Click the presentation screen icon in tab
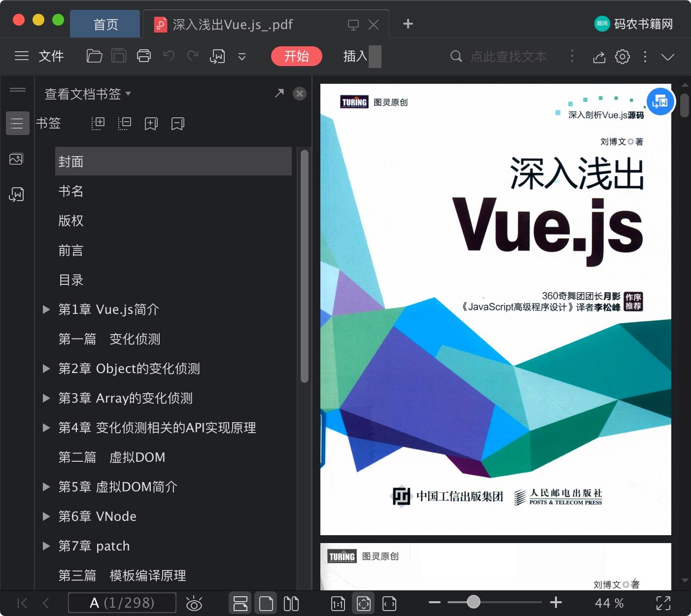 pos(353,25)
